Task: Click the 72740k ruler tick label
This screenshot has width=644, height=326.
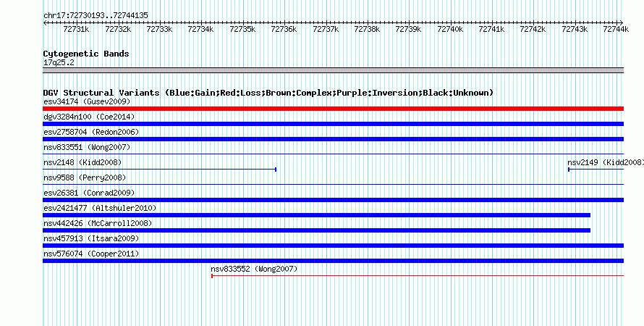Action: pos(451,29)
